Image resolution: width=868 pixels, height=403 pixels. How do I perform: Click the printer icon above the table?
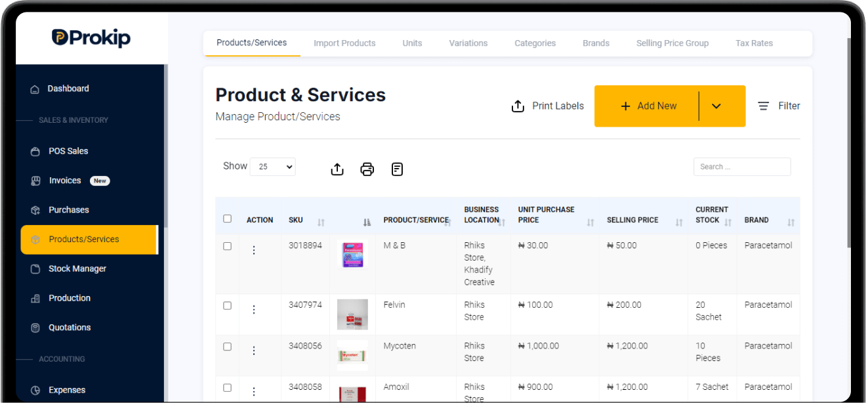[367, 169]
